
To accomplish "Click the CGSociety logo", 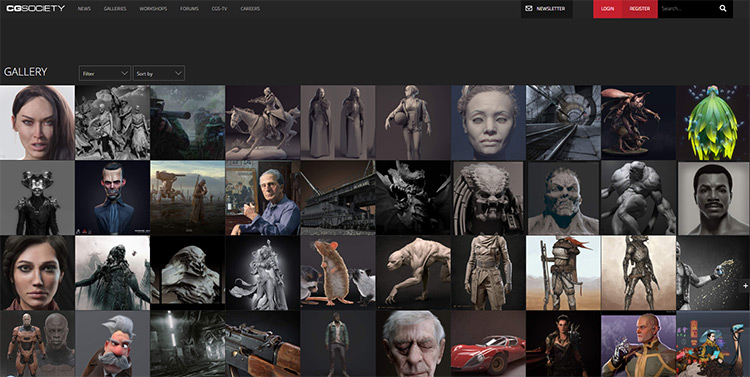I will click(x=36, y=8).
